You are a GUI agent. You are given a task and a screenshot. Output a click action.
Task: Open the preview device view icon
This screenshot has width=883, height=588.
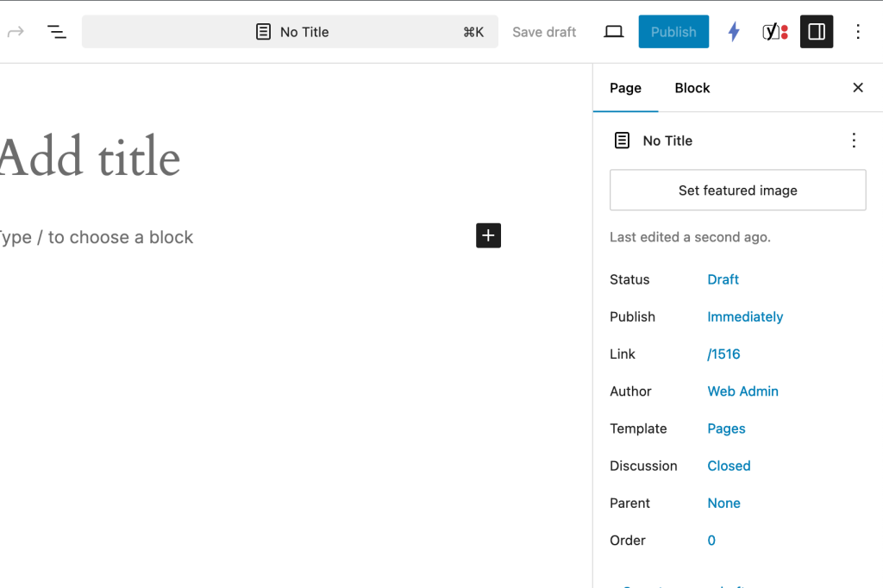point(613,32)
